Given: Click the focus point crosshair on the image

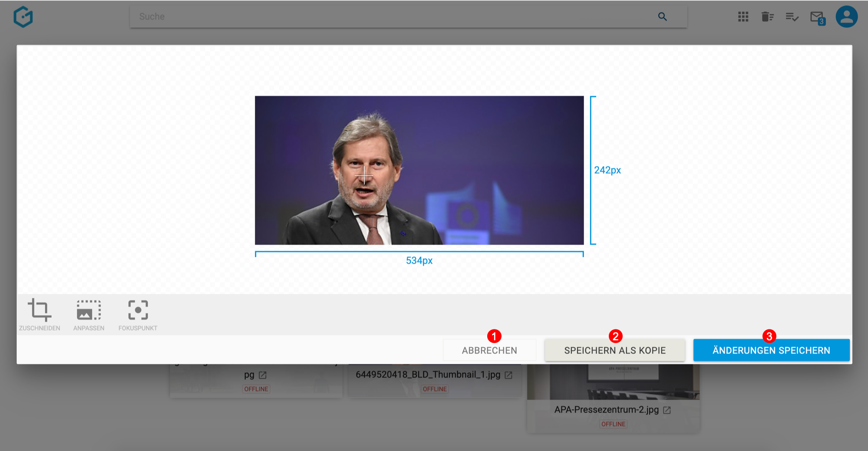Looking at the screenshot, I should [364, 176].
